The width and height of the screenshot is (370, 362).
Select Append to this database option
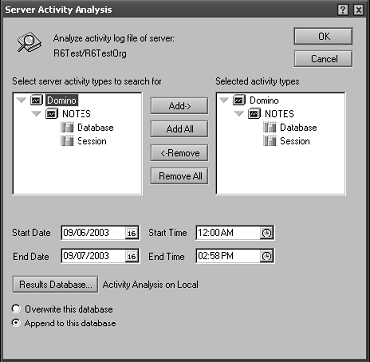point(16,323)
